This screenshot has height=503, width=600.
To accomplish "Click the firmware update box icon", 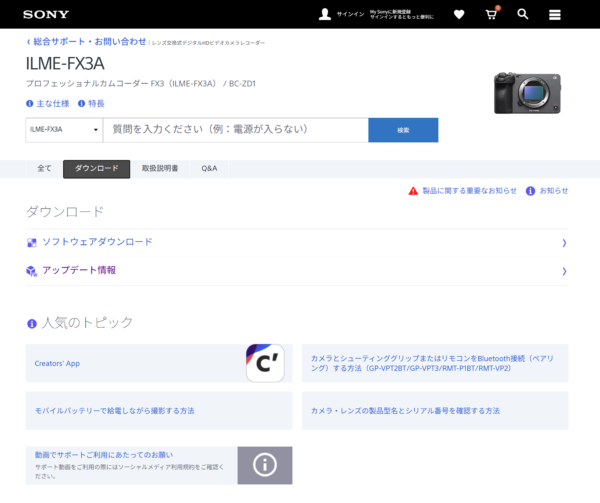I will click(x=32, y=271).
